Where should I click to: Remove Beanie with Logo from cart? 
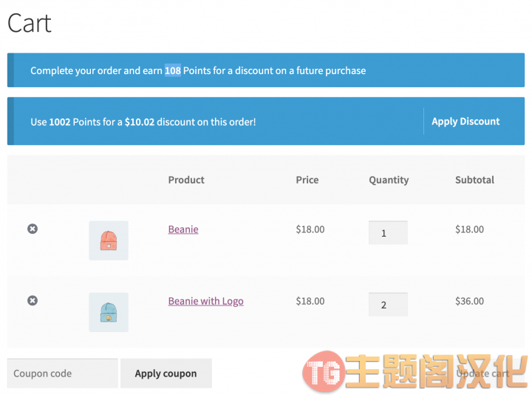(x=33, y=300)
